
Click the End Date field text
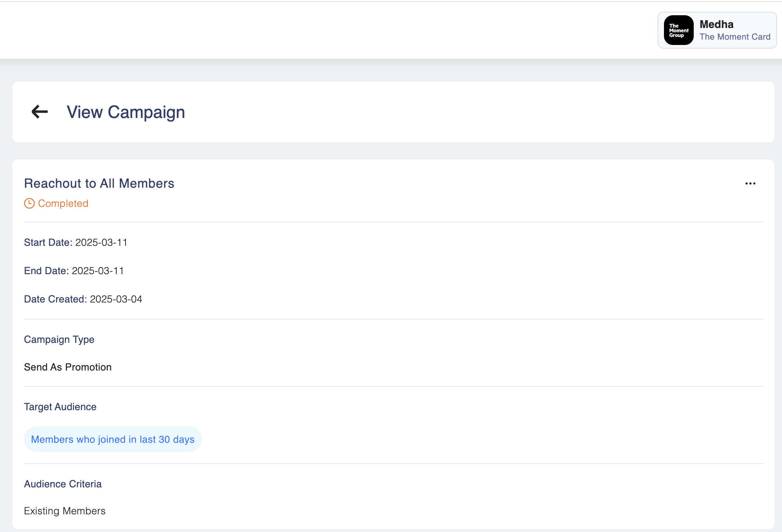click(x=74, y=271)
